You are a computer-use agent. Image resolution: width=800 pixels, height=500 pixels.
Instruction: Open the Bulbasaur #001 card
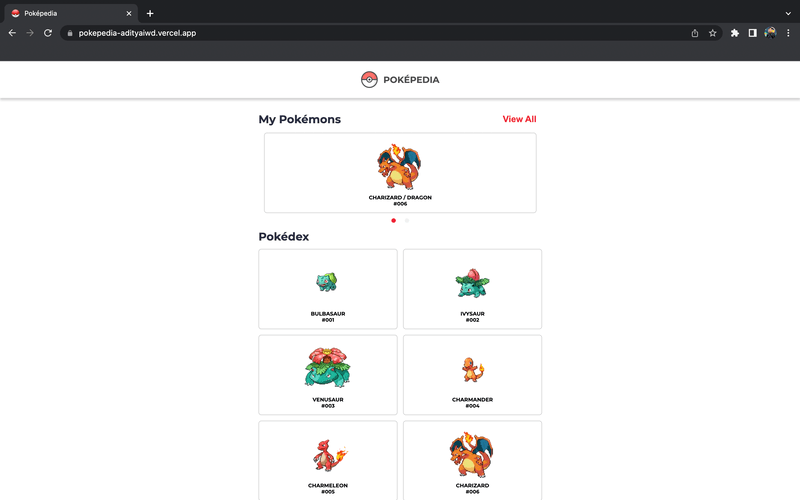(328, 289)
